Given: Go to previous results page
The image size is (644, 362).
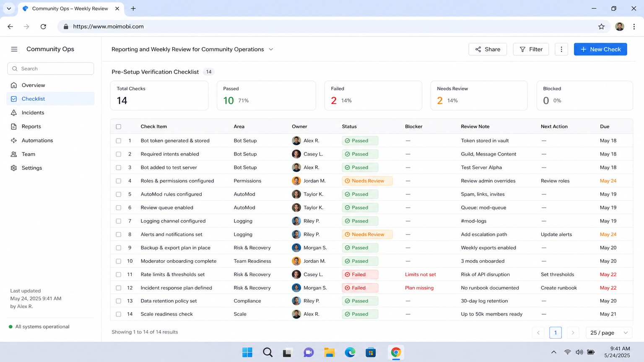Looking at the screenshot, I should click(538, 333).
